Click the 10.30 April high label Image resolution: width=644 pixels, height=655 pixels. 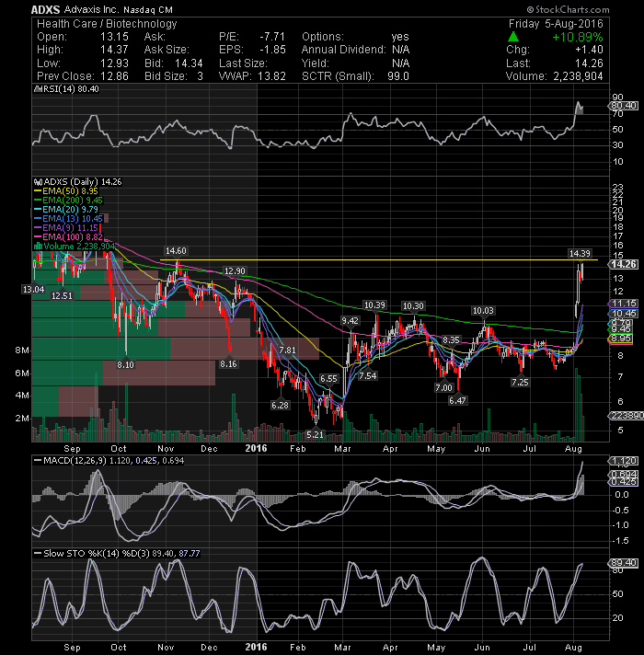[413, 306]
